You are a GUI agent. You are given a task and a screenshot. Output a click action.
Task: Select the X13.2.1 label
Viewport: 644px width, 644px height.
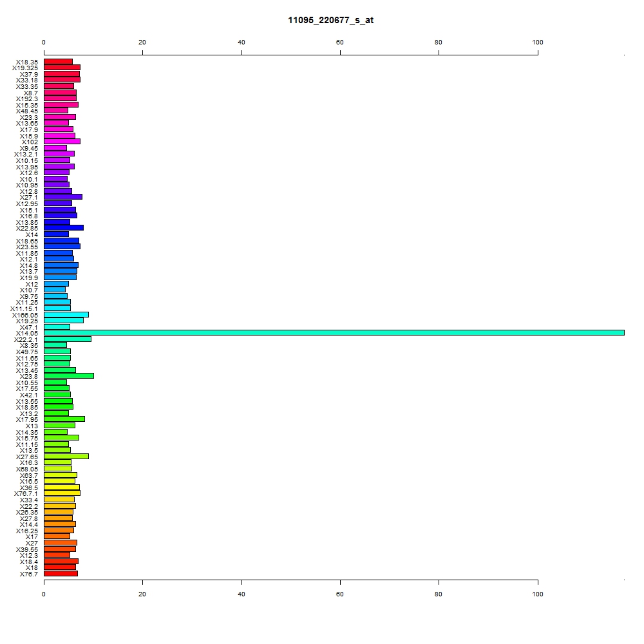pos(26,155)
